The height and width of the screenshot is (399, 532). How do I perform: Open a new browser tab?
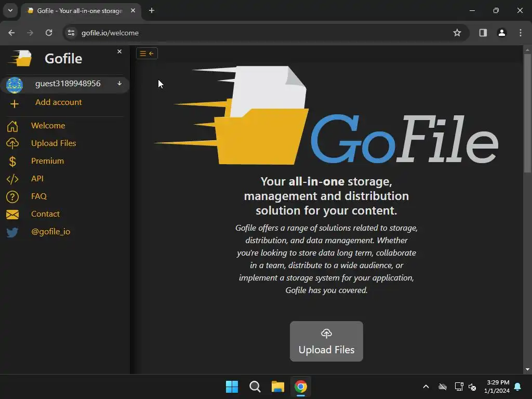pyautogui.click(x=152, y=10)
